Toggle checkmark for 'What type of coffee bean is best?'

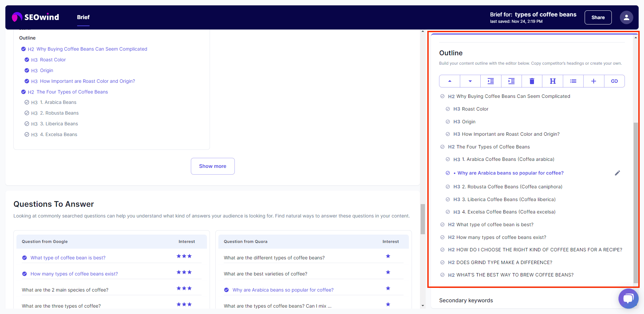point(24,258)
